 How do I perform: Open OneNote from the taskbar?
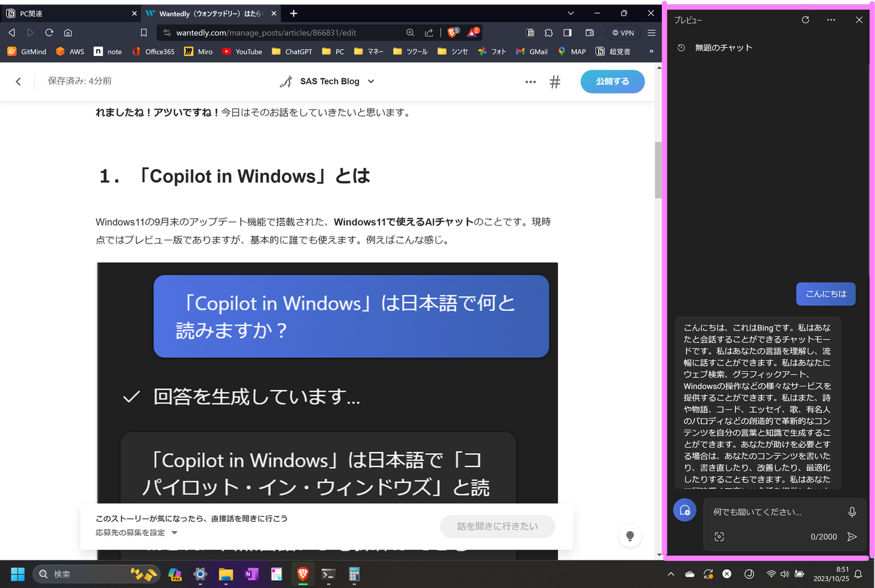tap(252, 574)
